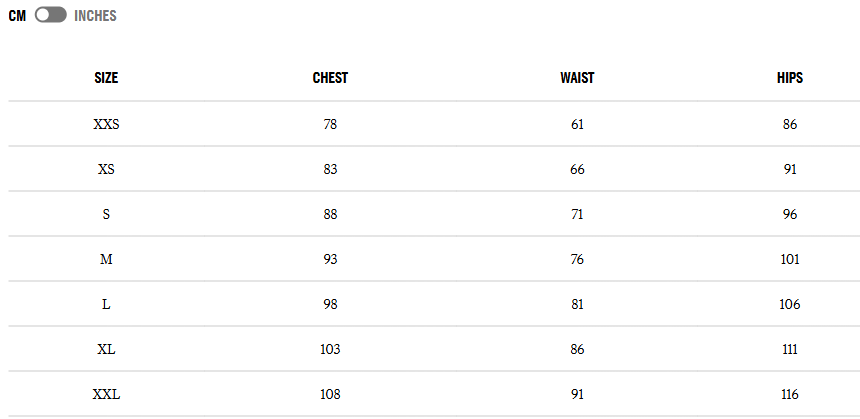The height and width of the screenshot is (419, 860).
Task: Click the WAIST column header
Action: click(x=577, y=78)
